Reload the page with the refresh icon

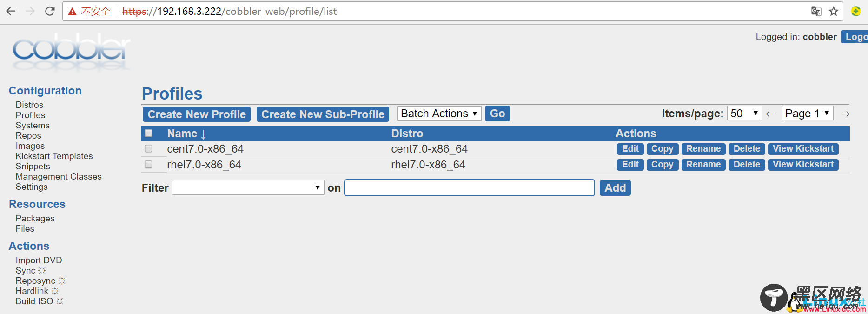50,11
